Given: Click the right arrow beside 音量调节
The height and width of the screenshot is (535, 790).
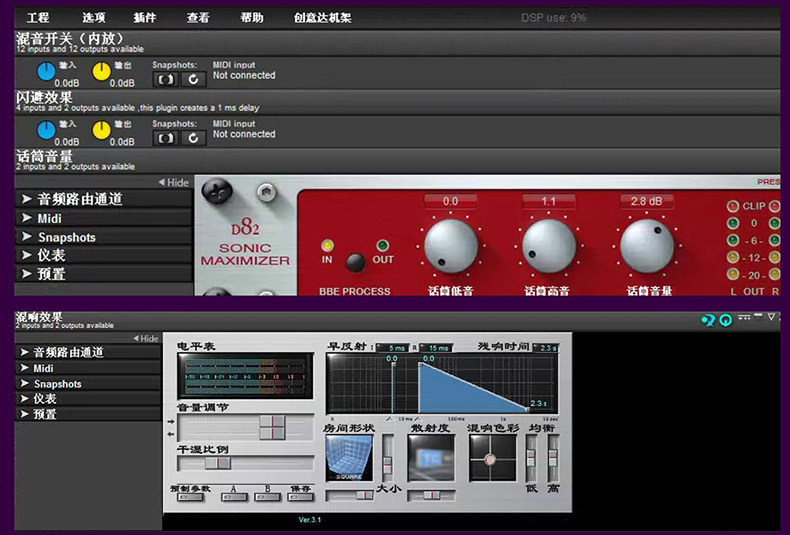Looking at the screenshot, I should pos(170,422).
